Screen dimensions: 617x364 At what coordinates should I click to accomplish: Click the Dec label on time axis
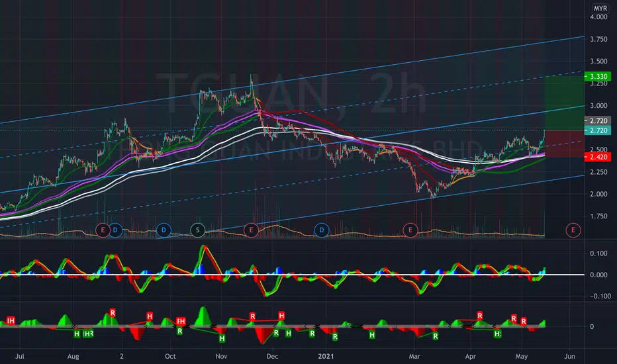pos(272,356)
